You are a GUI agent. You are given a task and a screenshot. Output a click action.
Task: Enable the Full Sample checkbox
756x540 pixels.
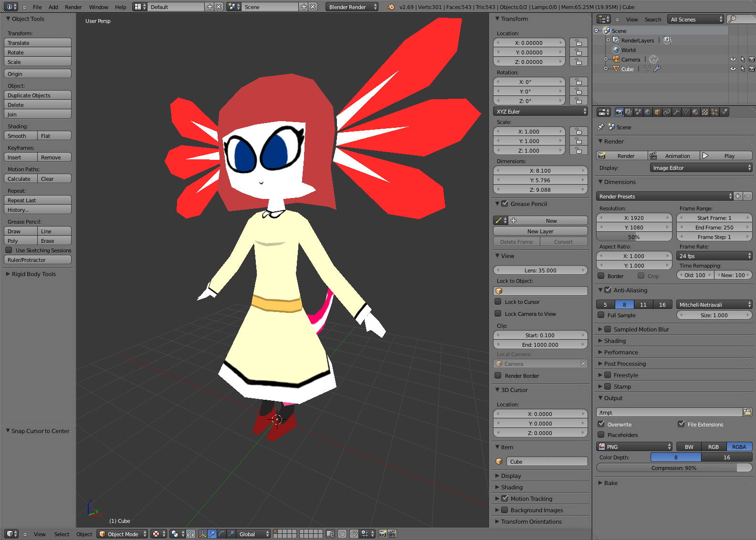[601, 315]
